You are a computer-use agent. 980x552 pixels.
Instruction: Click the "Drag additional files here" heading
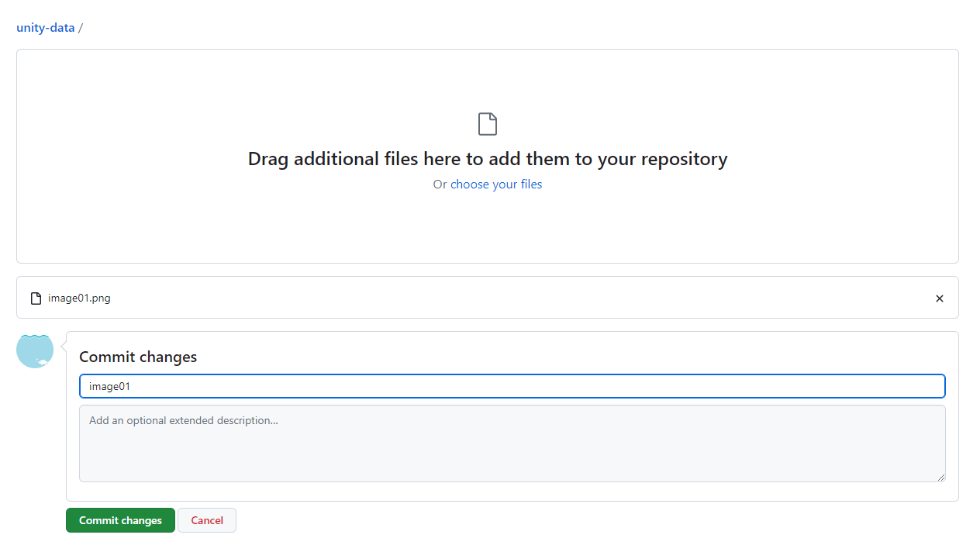click(x=487, y=159)
